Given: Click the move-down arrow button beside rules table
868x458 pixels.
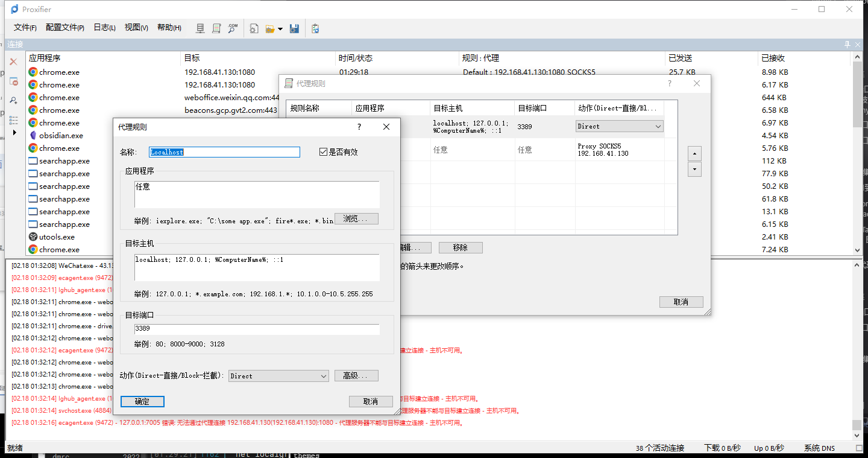Looking at the screenshot, I should pyautogui.click(x=694, y=170).
